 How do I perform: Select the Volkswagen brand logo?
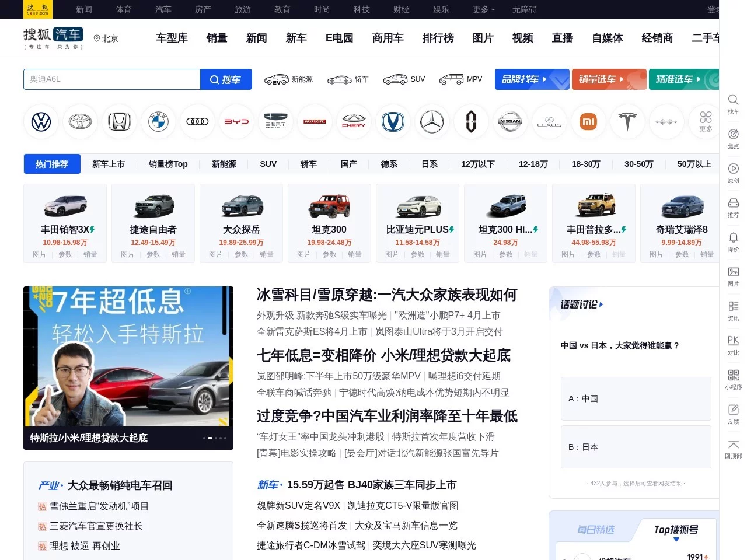coord(41,121)
